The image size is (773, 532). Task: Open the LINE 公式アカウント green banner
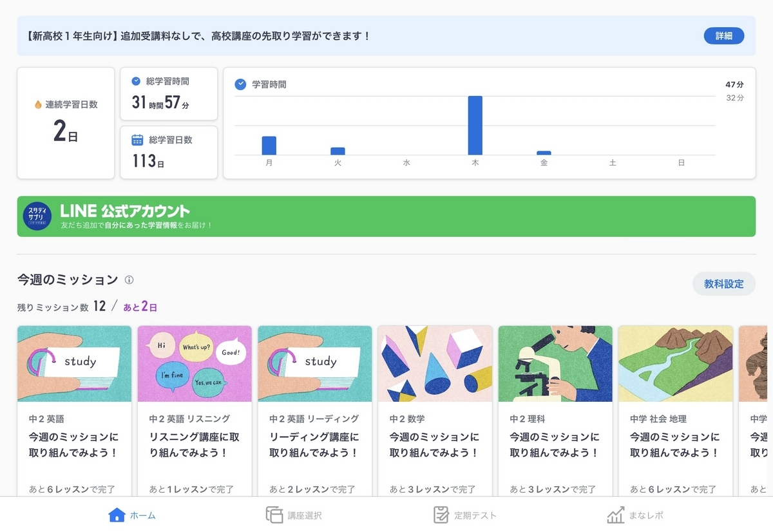point(386,216)
